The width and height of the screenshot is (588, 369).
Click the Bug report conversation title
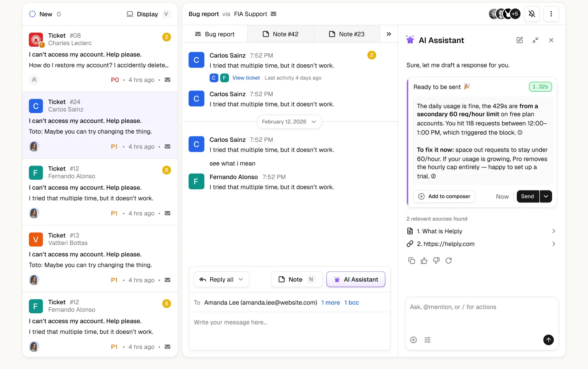(x=204, y=14)
